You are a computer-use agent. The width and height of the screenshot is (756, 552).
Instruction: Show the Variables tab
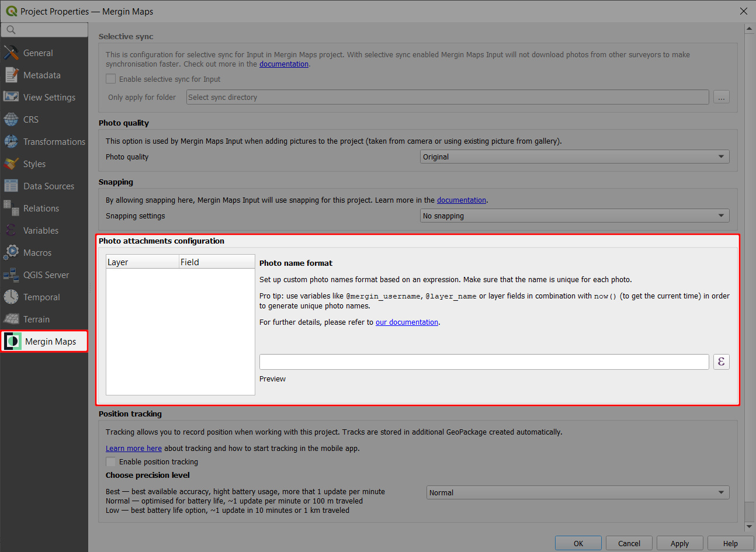coord(44,230)
